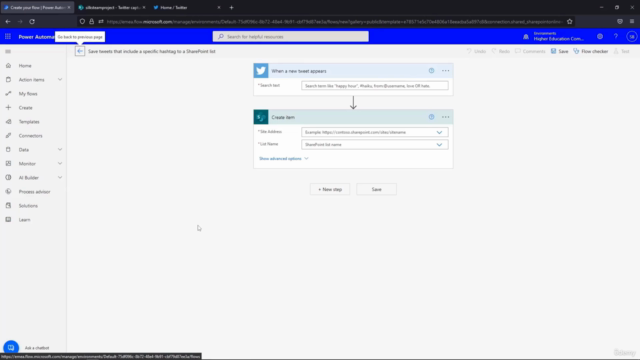Click Redo in the command bar
Screen dimensions: 640x360
tap(501, 51)
